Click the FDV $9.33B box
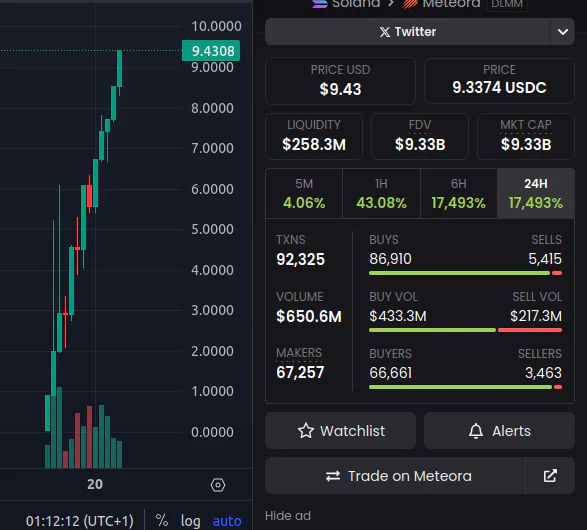Screen dimensions: 587x530 point(420,137)
